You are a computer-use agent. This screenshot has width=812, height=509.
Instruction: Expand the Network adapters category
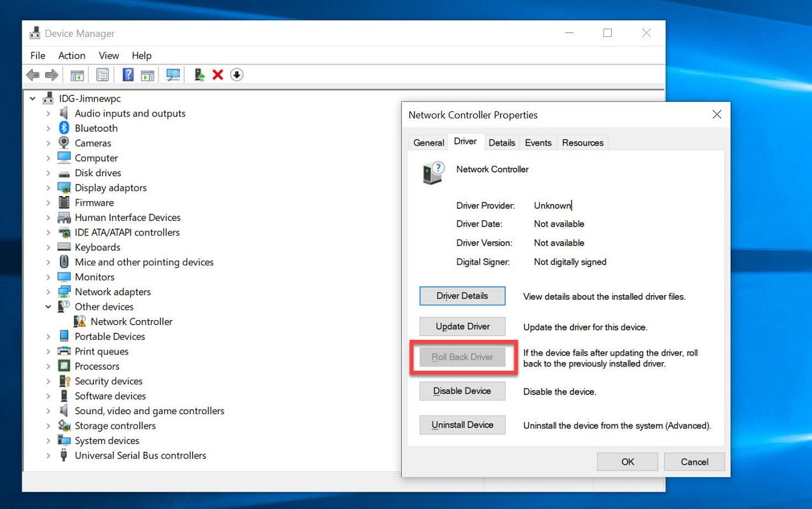[x=48, y=292]
